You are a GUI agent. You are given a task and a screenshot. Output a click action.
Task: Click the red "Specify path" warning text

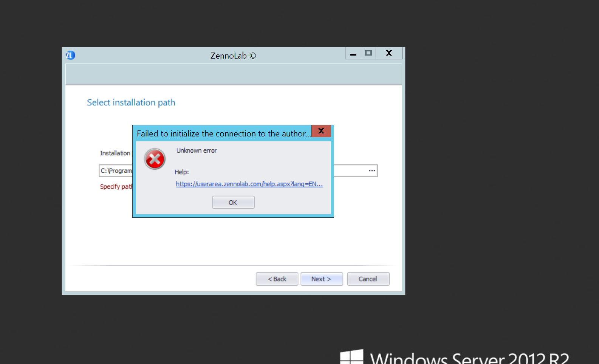click(x=116, y=186)
